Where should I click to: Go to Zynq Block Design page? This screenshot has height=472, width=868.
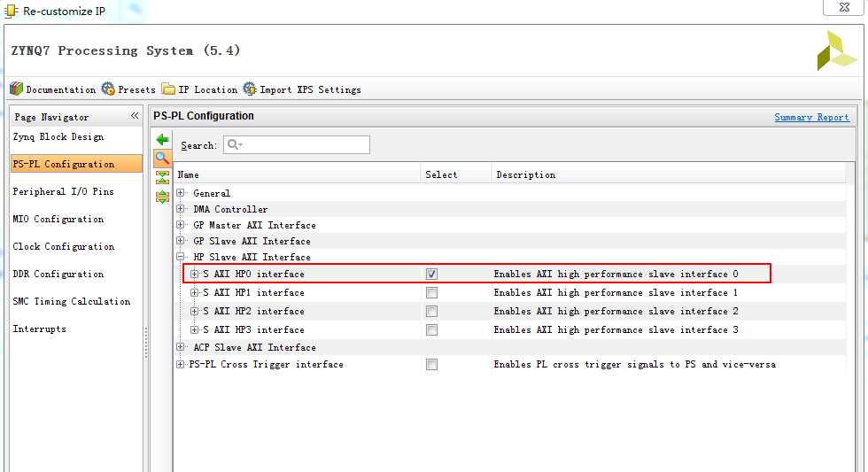(58, 136)
